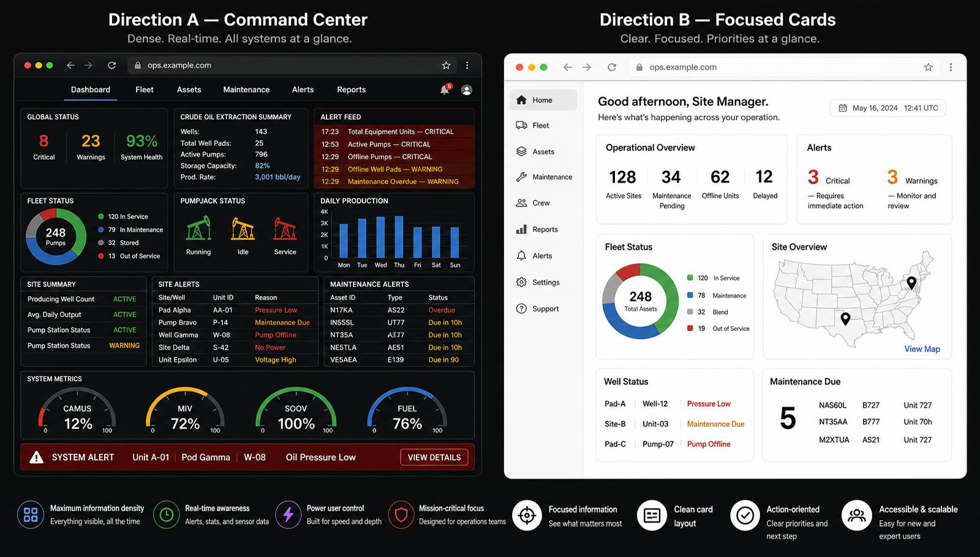The height and width of the screenshot is (557, 980).
Task: Click SOOV 100% gauge
Action: 296,409
